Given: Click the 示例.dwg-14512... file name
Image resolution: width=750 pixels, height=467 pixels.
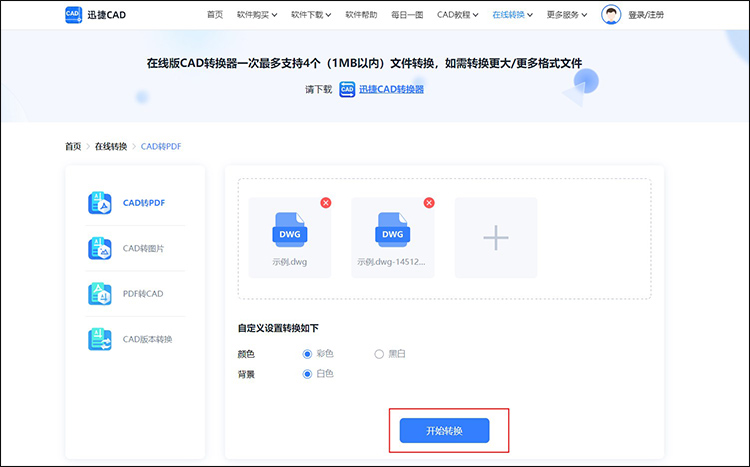Looking at the screenshot, I should pyautogui.click(x=391, y=262).
